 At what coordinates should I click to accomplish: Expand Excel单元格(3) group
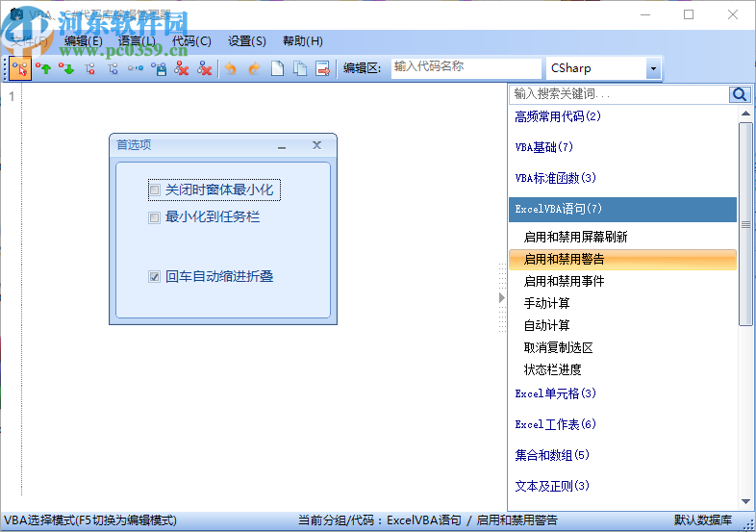555,393
